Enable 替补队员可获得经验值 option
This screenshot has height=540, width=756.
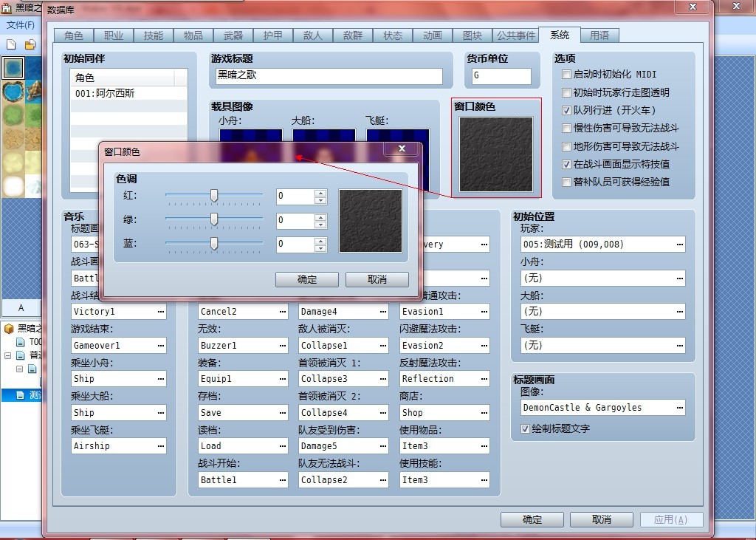coord(566,182)
